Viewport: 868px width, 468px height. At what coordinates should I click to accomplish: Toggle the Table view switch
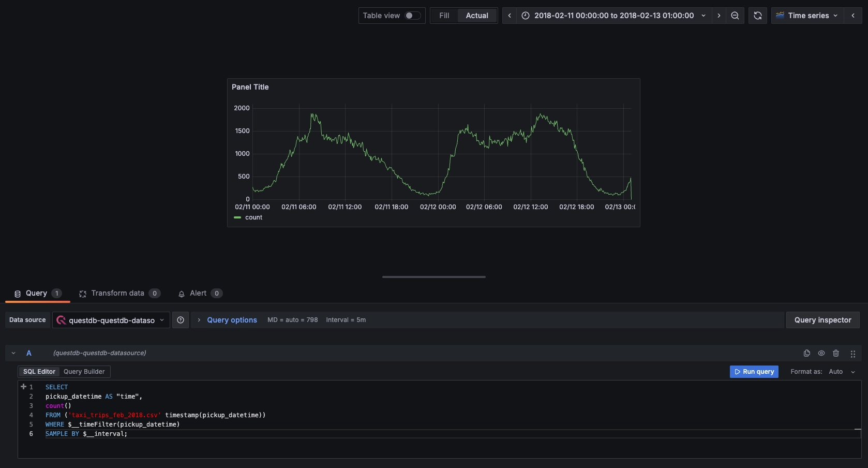412,16
